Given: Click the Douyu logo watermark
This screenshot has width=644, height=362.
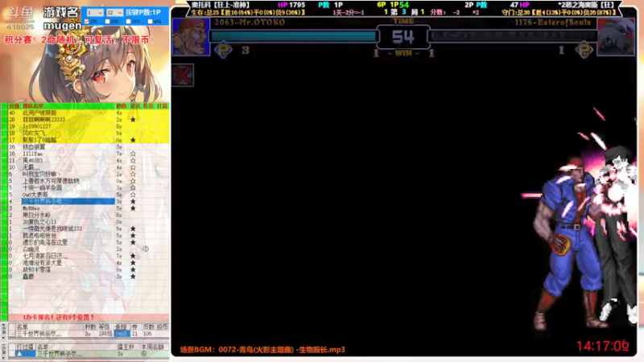Looking at the screenshot, I should coord(21,17).
